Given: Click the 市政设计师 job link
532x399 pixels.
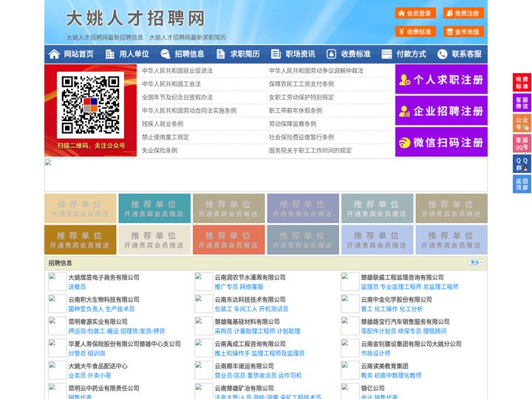Looking at the screenshot, I should pos(375,353).
